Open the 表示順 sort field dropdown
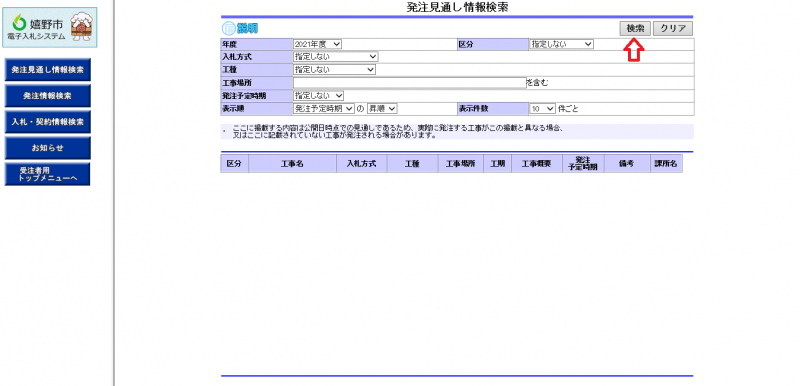Viewport: 800px width, 386px height. pos(323,109)
